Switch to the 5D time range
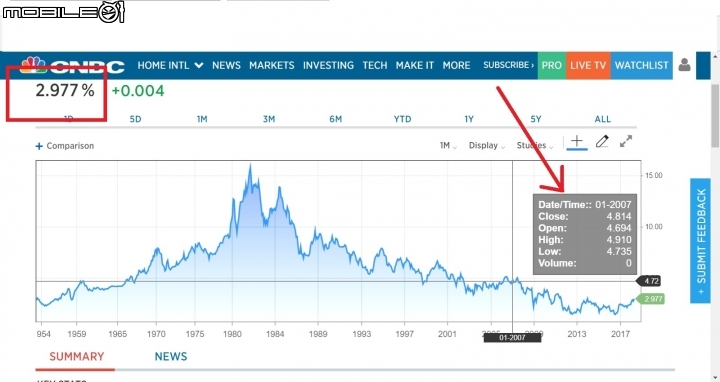 (135, 119)
